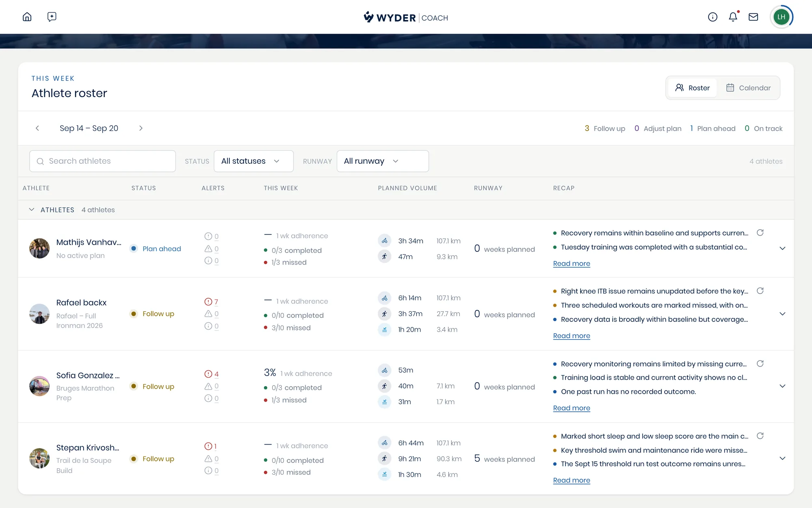The image size is (812, 508).
Task: Click Rafael backx's 7 critical alerts
Action: click(212, 302)
